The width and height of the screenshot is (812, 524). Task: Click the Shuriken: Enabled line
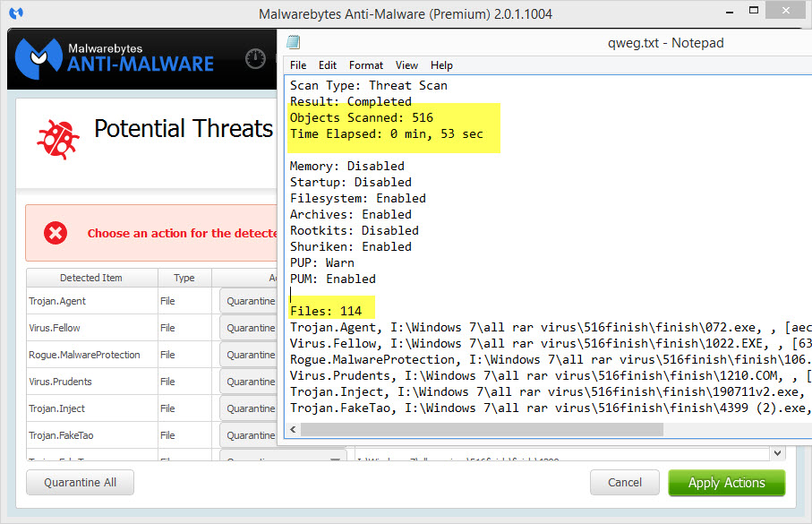(351, 246)
